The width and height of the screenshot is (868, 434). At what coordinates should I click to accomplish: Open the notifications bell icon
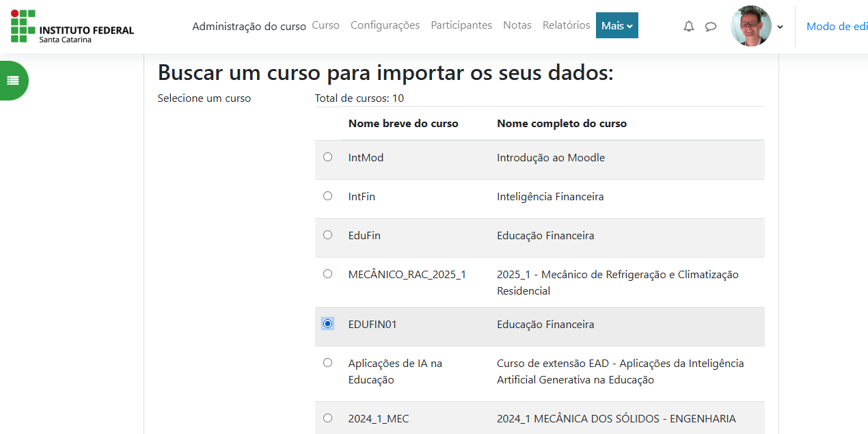coord(689,27)
